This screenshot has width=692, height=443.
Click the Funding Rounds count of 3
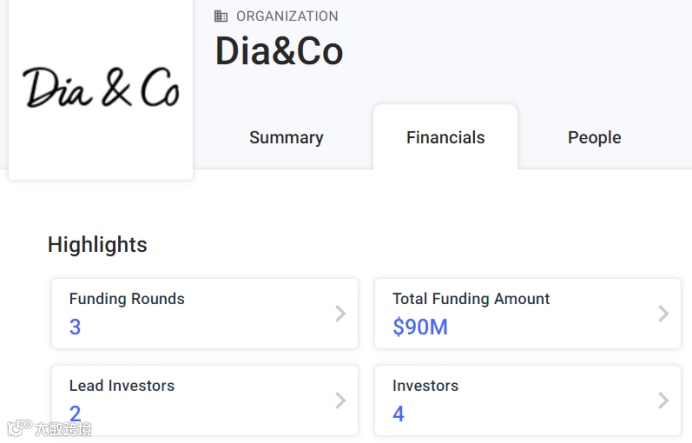pyautogui.click(x=75, y=327)
